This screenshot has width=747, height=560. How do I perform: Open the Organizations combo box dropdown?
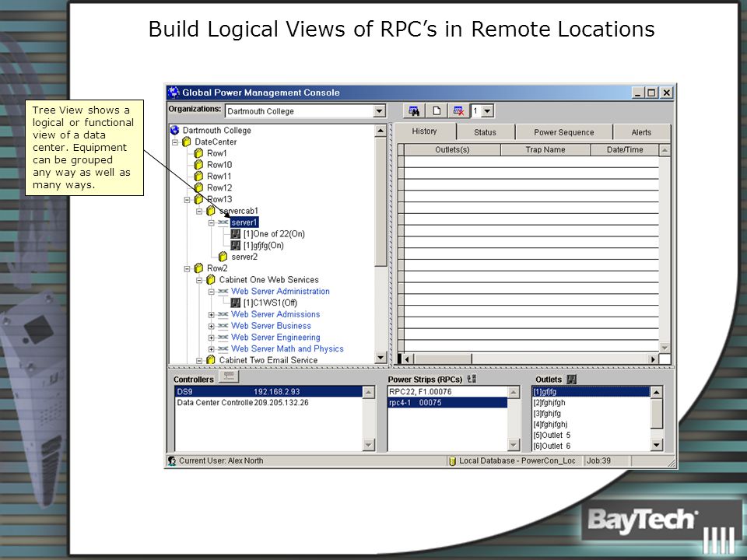379,111
